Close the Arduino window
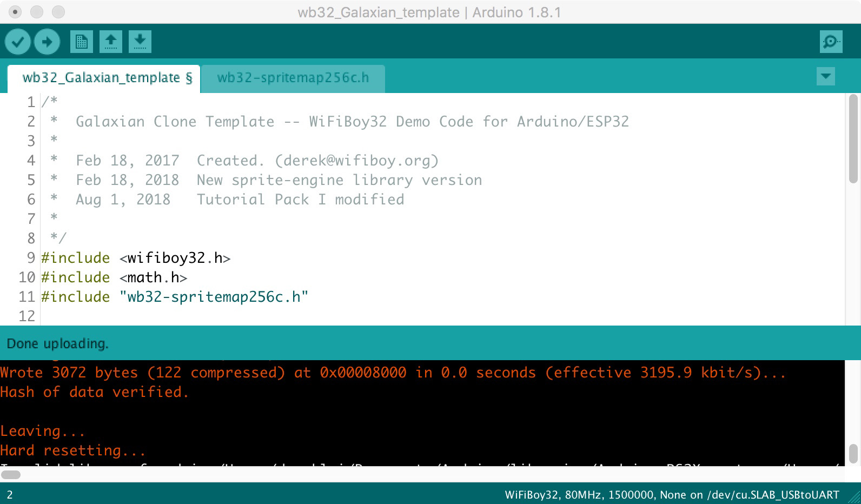This screenshot has width=861, height=504. [15, 12]
